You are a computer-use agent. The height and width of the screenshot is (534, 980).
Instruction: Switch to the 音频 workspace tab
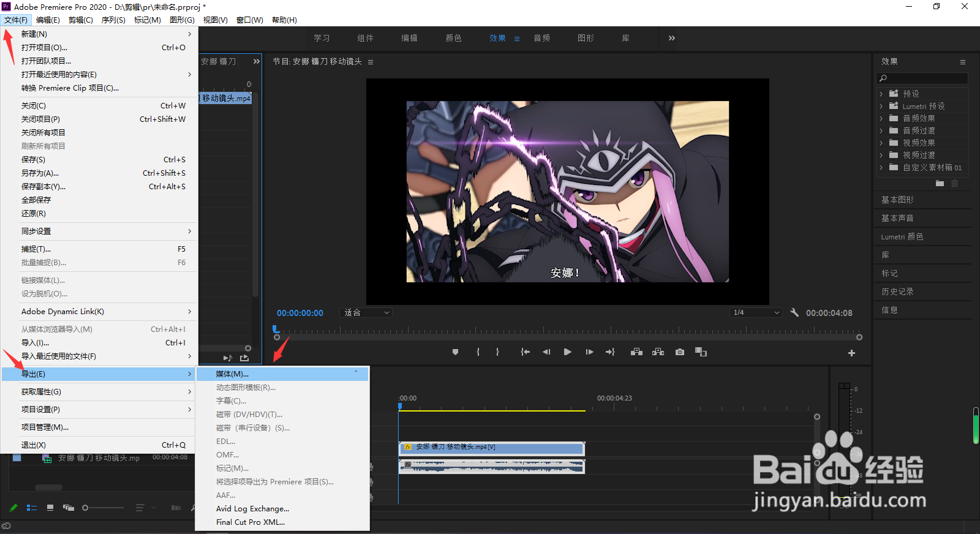(x=541, y=38)
